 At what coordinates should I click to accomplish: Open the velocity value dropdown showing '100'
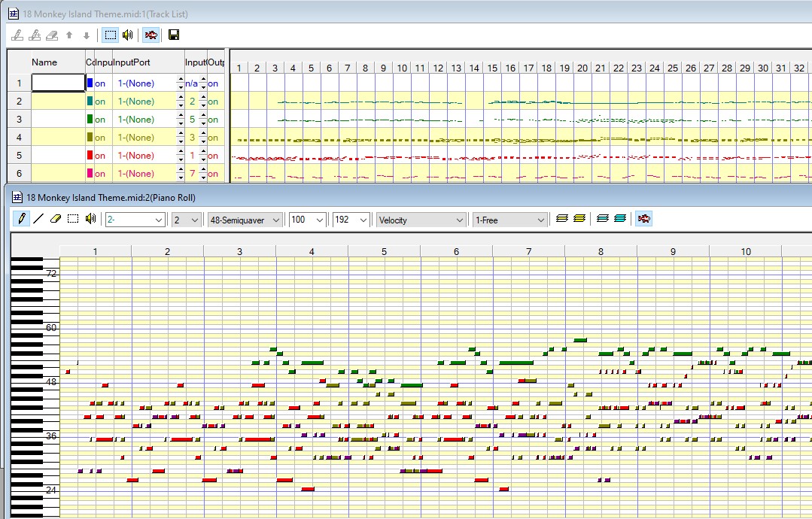[308, 220]
